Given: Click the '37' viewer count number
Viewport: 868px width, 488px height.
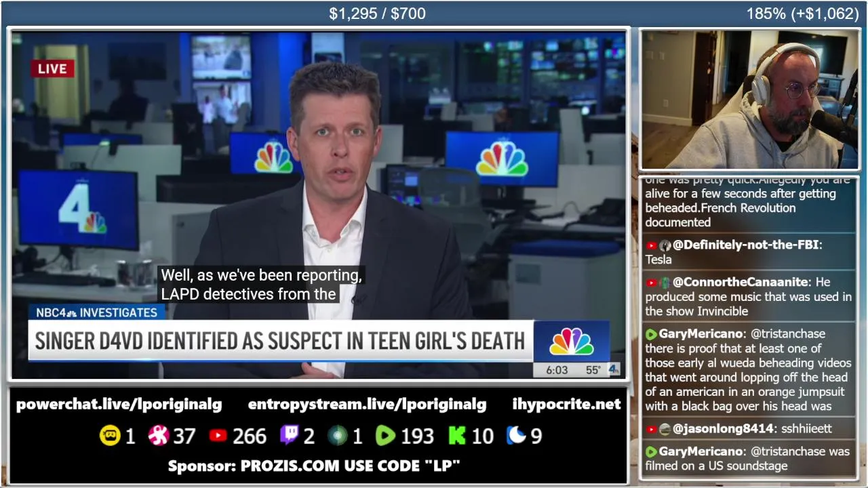Looking at the screenshot, I should (184, 436).
